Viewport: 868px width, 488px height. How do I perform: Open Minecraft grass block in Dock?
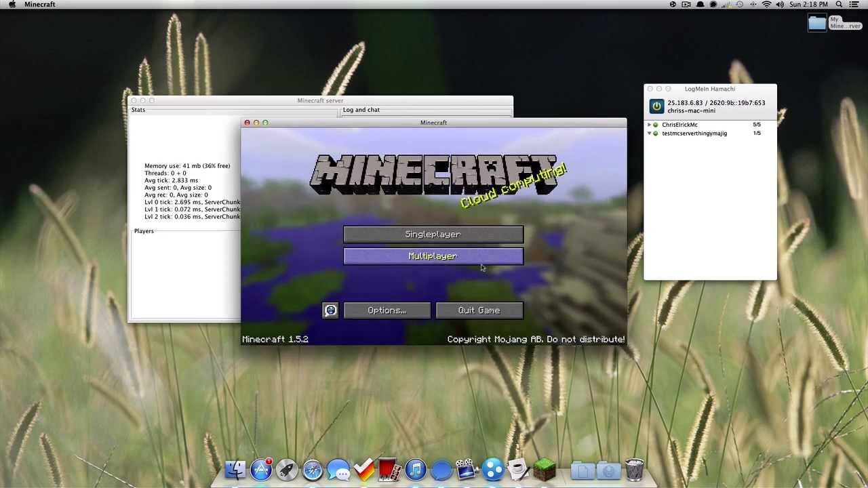(544, 469)
